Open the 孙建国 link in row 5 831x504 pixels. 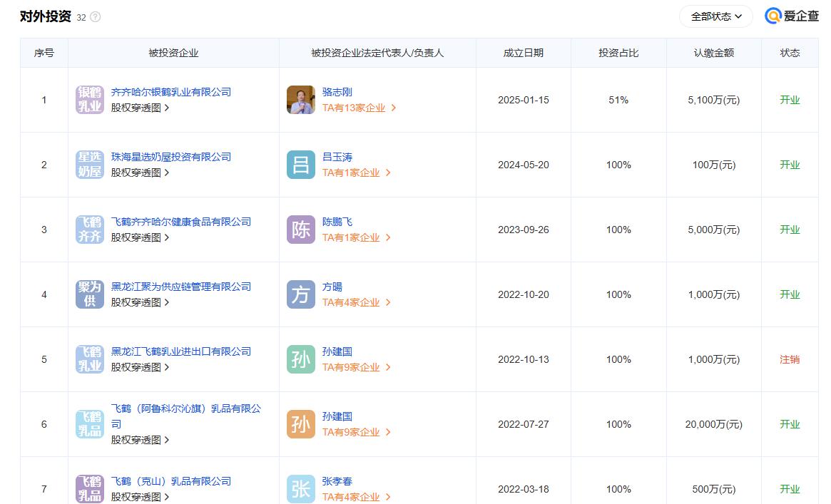[x=337, y=351]
